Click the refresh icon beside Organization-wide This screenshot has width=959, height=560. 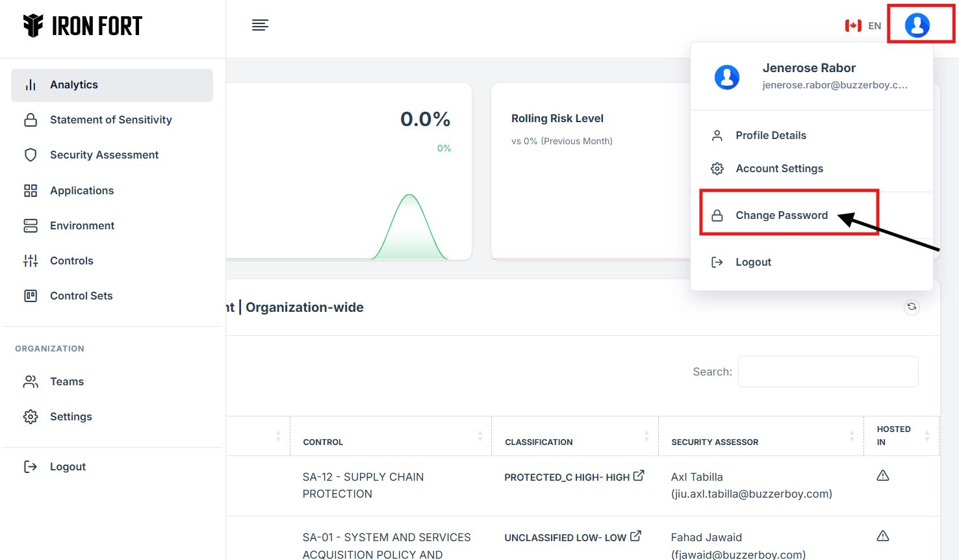(x=912, y=307)
